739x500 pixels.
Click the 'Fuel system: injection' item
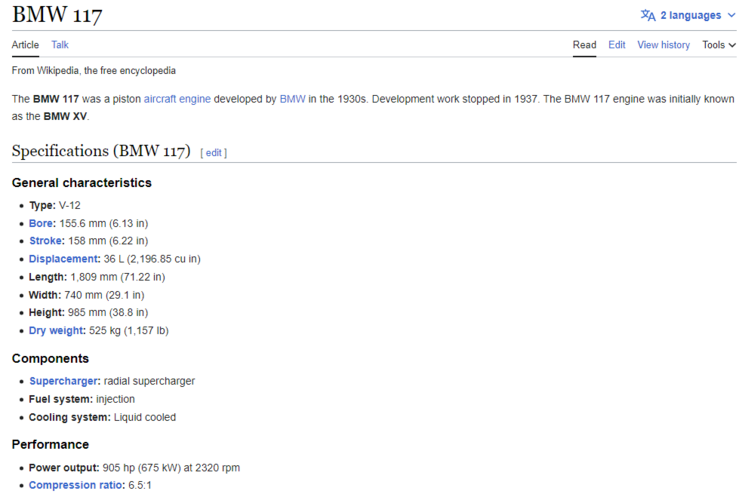[x=82, y=399]
